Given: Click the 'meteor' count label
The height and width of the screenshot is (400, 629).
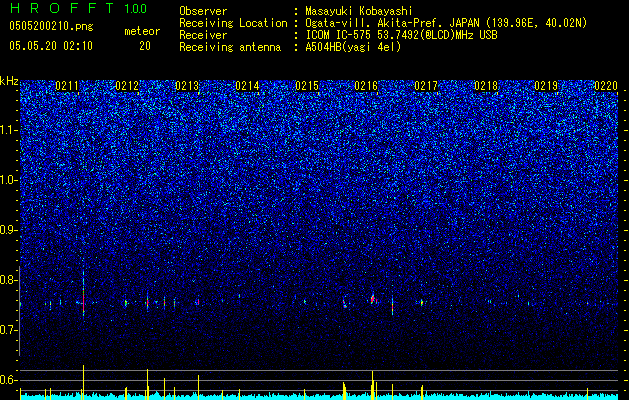Looking at the screenshot, I should 142,31.
